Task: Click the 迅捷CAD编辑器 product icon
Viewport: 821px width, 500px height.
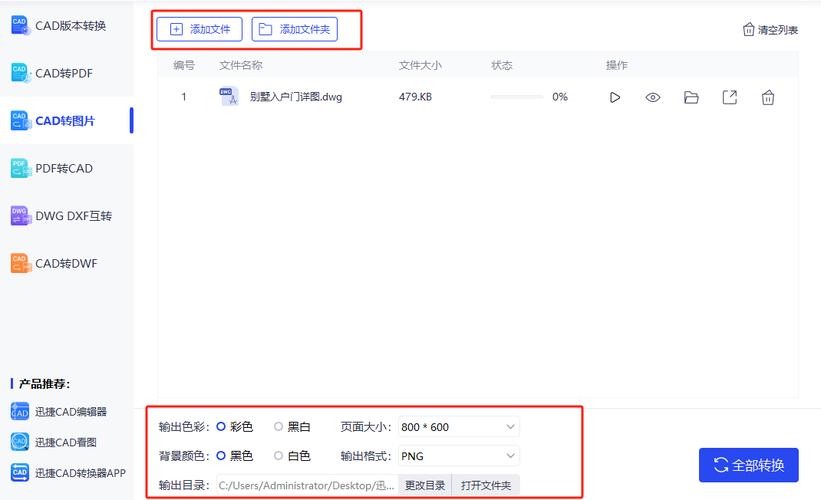Action: click(20, 412)
